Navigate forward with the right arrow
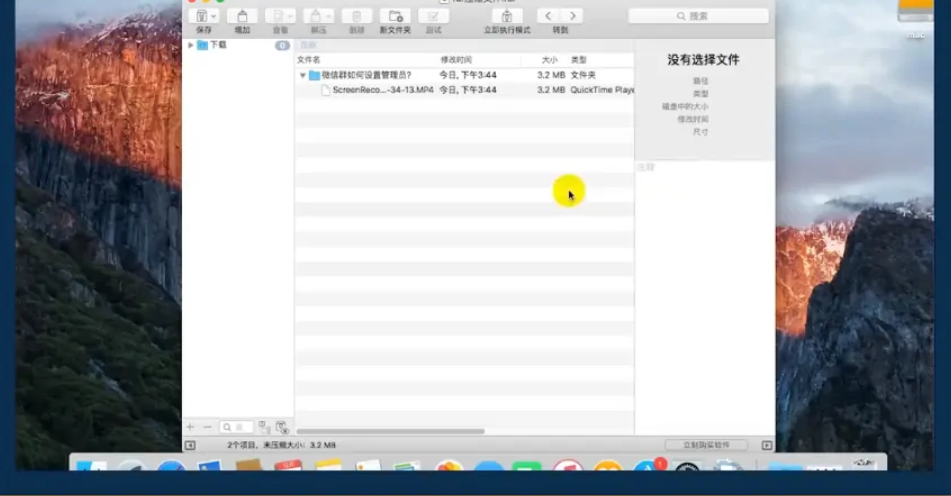 (x=572, y=16)
